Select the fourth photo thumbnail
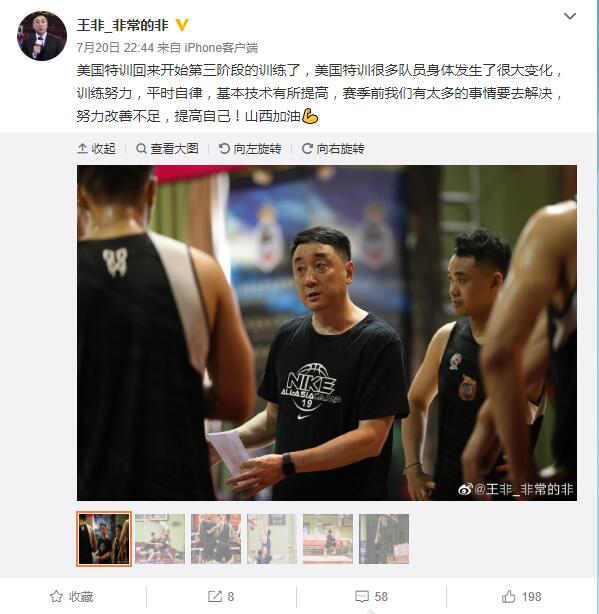Viewport: 599px width, 614px height. [x=272, y=539]
